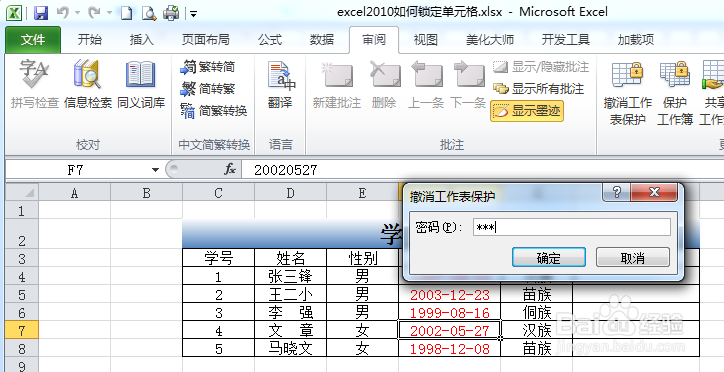
Task: Open Print Preview icon in quick access toolbar
Action: click(x=149, y=13)
